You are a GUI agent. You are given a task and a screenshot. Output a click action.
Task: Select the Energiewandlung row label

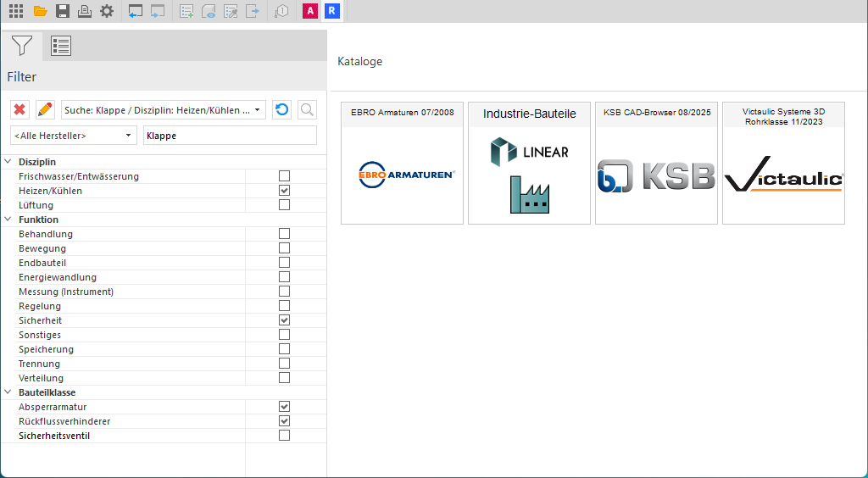58,277
